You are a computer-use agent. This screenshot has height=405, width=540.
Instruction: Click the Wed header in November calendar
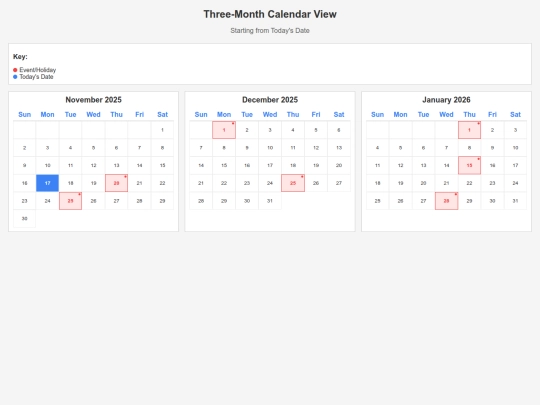[93, 114]
